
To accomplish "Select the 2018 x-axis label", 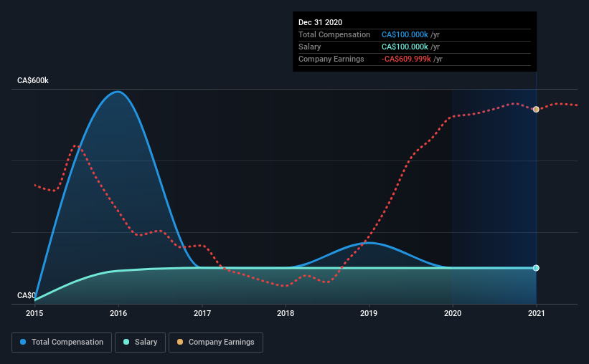I will (286, 313).
